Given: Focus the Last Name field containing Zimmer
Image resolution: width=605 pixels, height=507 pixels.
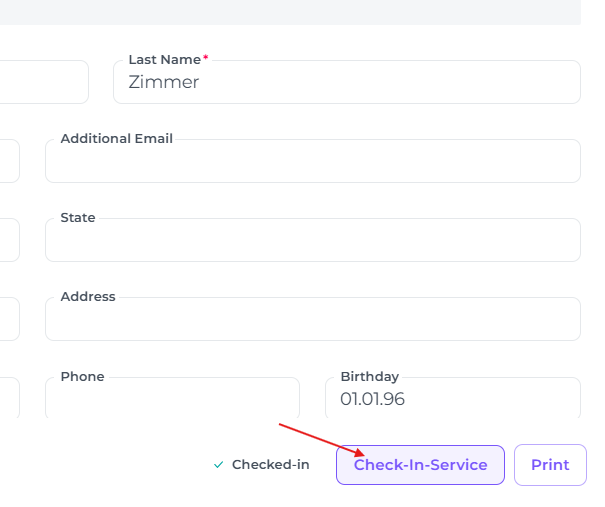Looking at the screenshot, I should pos(346,83).
